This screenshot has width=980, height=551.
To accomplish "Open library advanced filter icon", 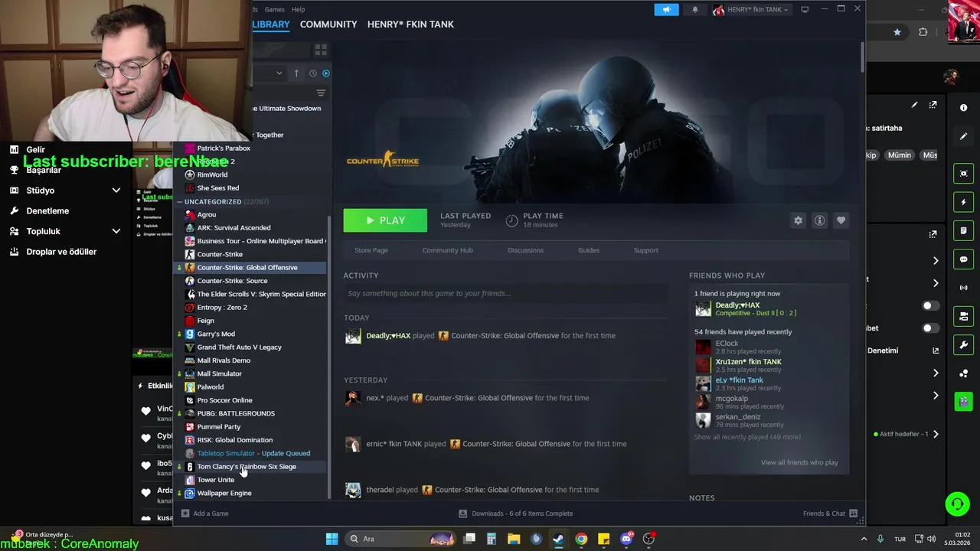I will [x=321, y=93].
